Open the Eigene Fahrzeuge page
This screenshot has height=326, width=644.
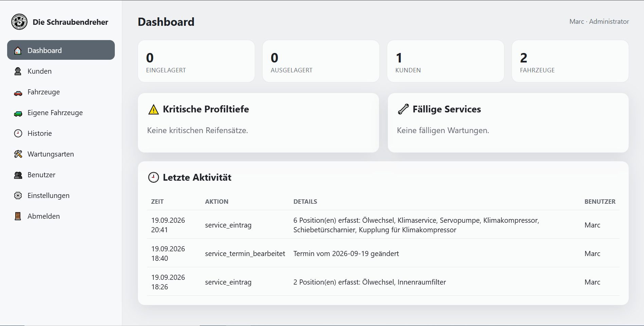pos(61,113)
